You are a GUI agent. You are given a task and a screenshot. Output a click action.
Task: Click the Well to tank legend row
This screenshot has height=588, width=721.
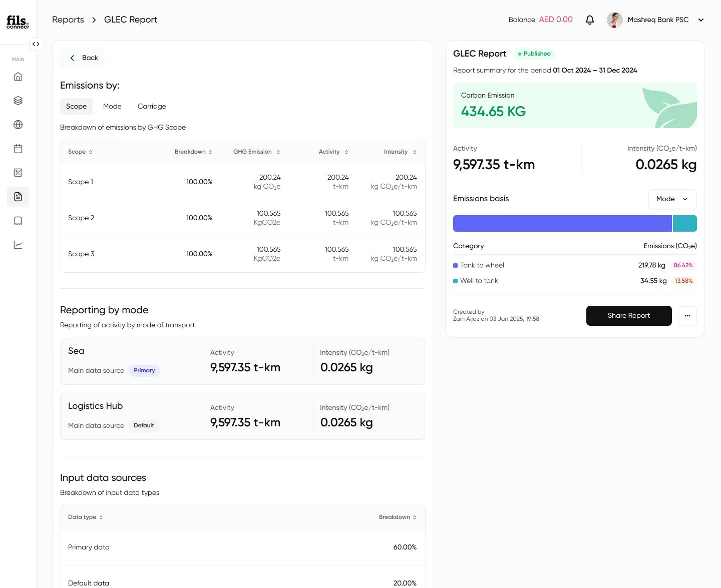[x=575, y=281]
